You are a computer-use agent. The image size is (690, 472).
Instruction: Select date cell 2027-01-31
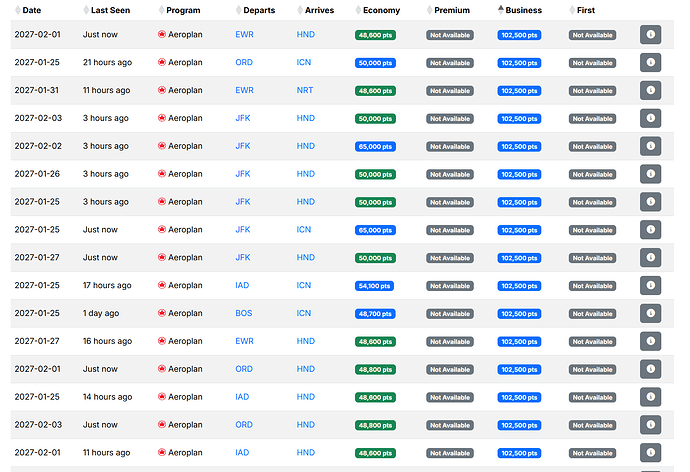37,90
